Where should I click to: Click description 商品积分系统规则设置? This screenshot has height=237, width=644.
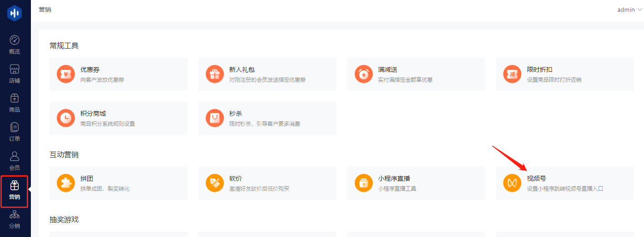pos(108,124)
